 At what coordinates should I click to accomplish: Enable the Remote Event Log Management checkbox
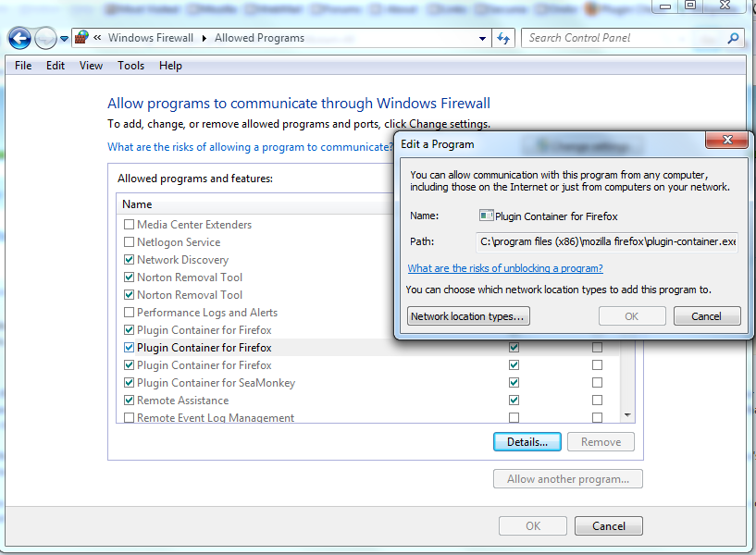(x=129, y=418)
